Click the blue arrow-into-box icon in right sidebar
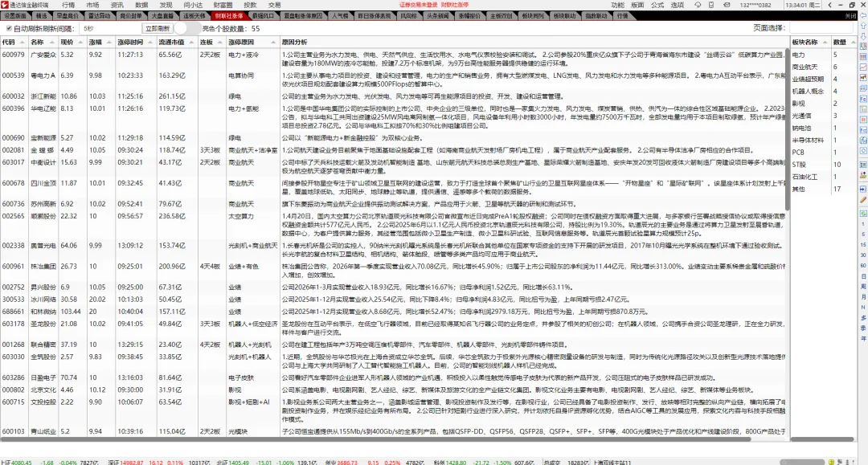The height and width of the screenshot is (465, 868). (x=863, y=189)
